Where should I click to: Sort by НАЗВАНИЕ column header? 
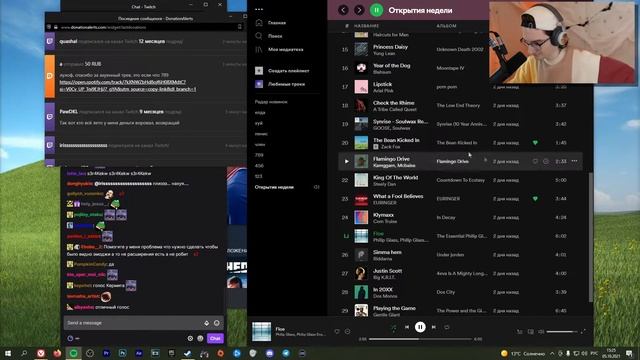point(366,26)
